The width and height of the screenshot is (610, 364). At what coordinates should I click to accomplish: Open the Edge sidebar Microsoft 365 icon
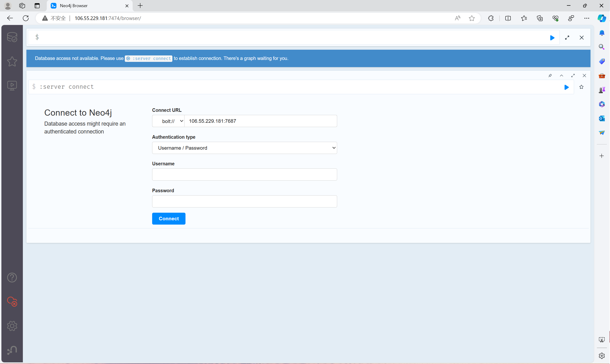(602, 104)
